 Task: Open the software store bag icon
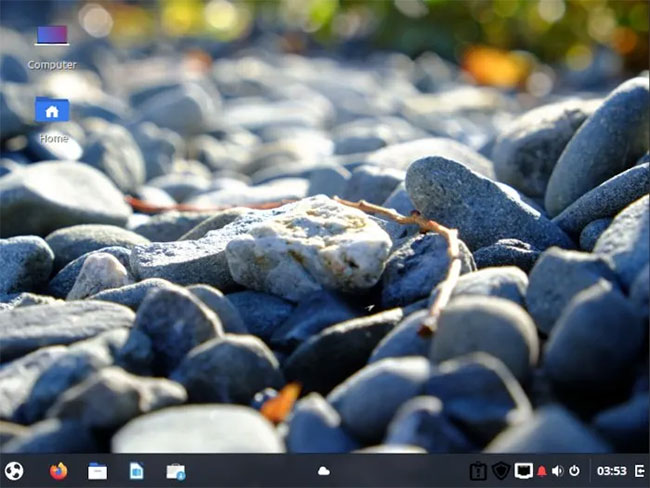[x=176, y=472]
